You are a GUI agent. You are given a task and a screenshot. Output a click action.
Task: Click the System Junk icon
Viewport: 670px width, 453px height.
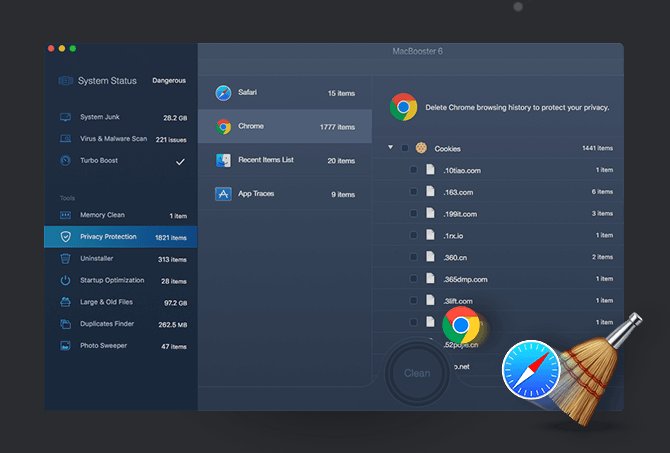click(65, 117)
